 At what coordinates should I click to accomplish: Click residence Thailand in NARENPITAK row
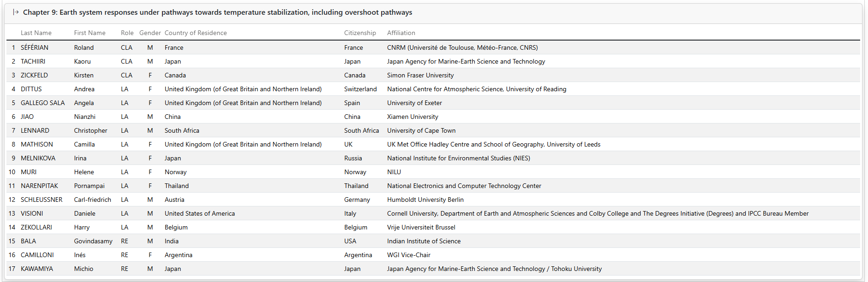point(177,186)
